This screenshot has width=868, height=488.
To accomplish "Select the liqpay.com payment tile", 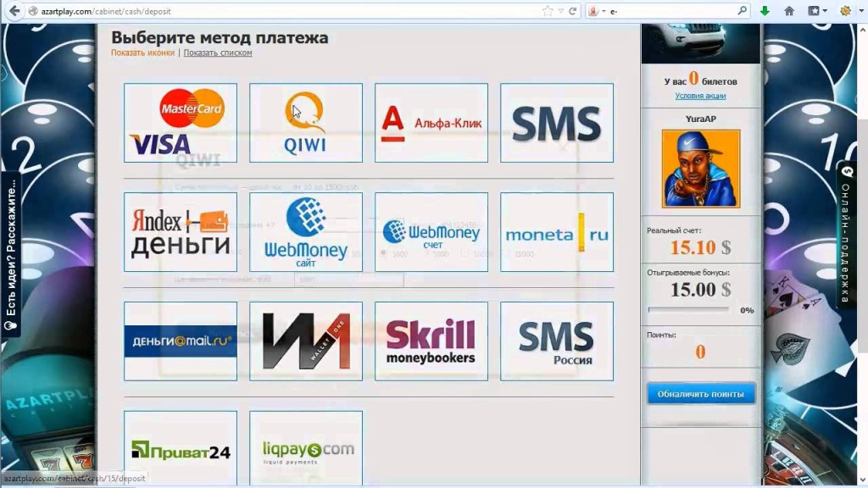I will point(305,449).
